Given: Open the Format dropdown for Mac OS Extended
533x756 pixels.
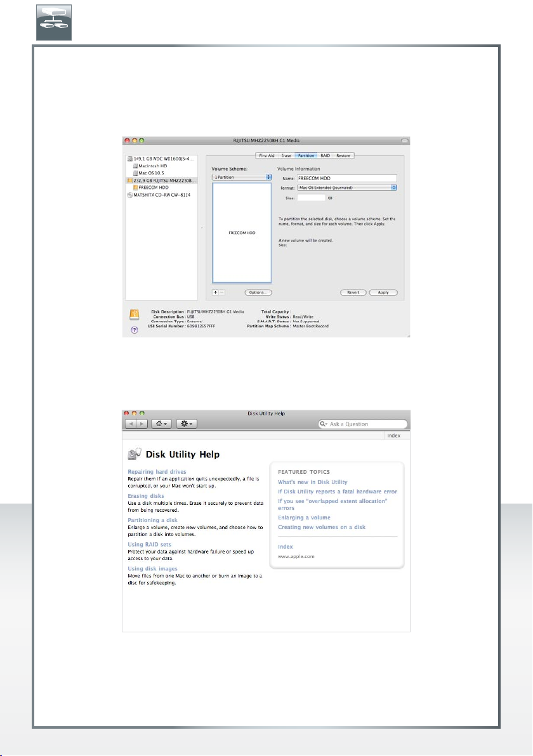Looking at the screenshot, I should click(347, 188).
